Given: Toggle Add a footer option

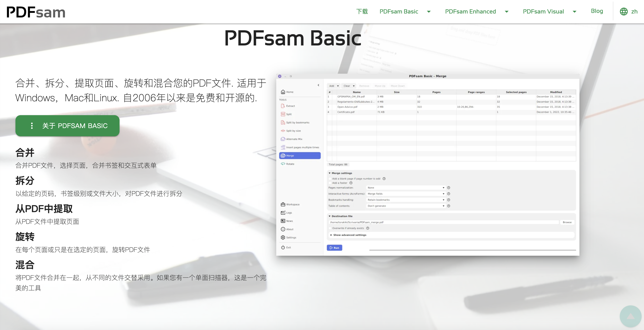Looking at the screenshot, I should pos(330,183).
